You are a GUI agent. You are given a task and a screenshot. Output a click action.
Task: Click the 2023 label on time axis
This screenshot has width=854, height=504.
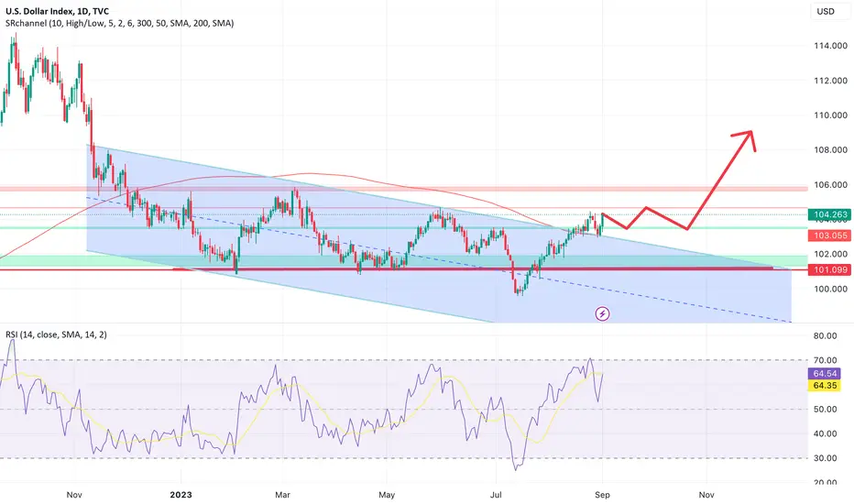[x=181, y=495]
